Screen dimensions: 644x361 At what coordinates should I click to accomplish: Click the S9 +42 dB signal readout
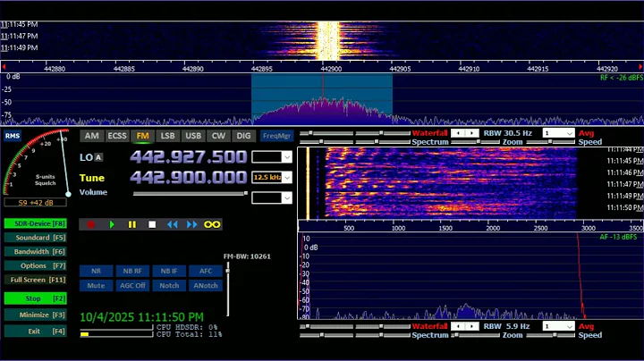coord(36,203)
